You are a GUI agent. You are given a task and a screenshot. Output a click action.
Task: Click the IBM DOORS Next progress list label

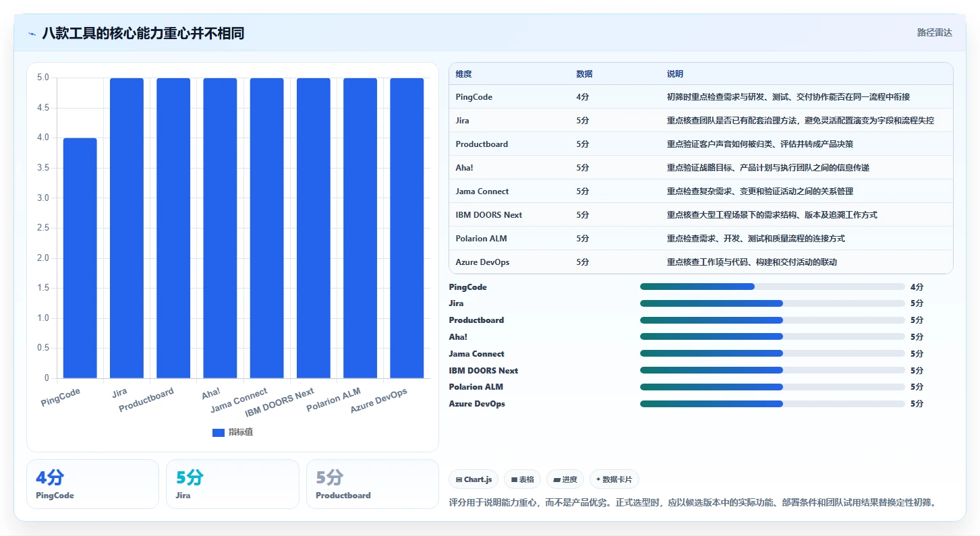coord(484,370)
